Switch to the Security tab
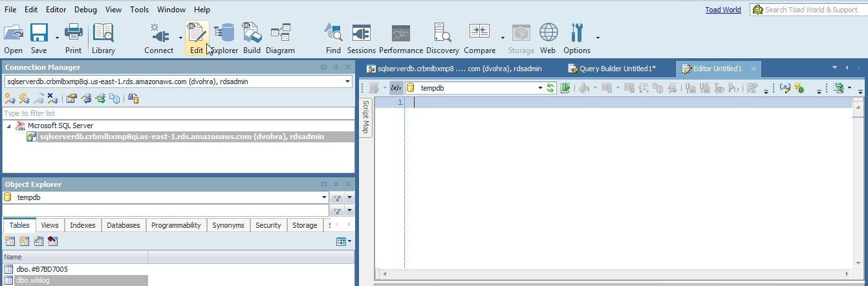Image resolution: width=868 pixels, height=286 pixels. point(268,225)
